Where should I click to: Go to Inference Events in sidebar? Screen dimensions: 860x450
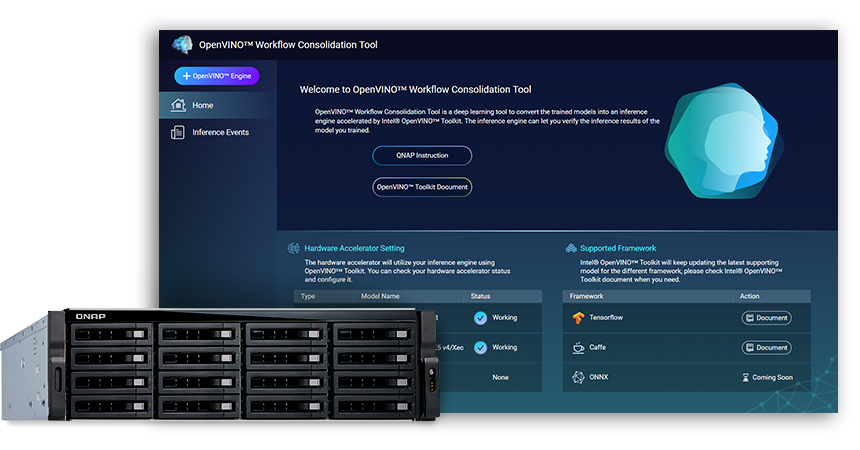pyautogui.click(x=220, y=132)
